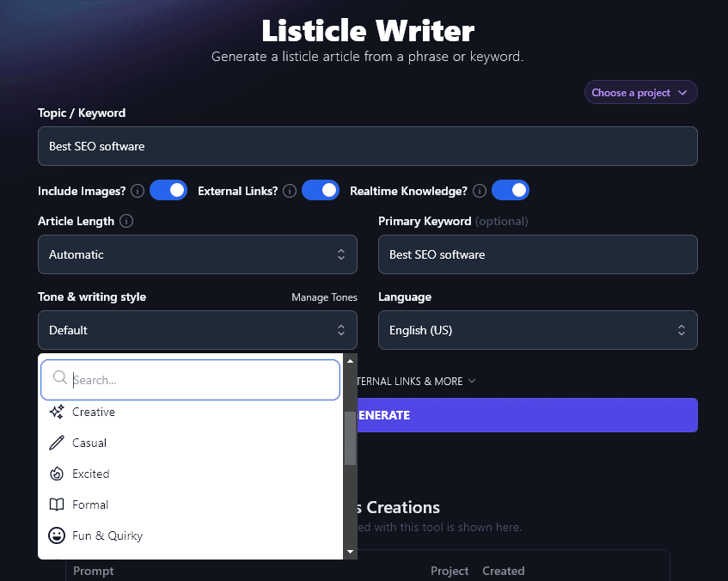Open the Article Length dropdown set to Automatic
Image resolution: width=728 pixels, height=581 pixels.
tap(197, 254)
